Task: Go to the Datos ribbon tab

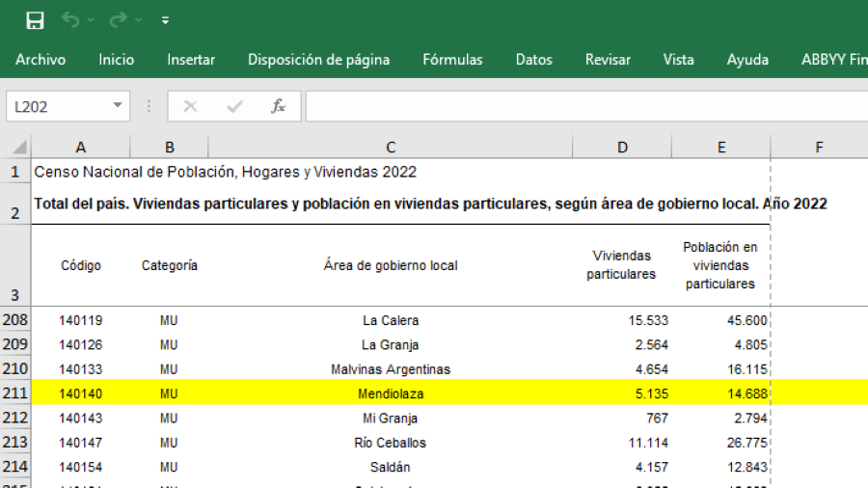Action: pos(533,60)
